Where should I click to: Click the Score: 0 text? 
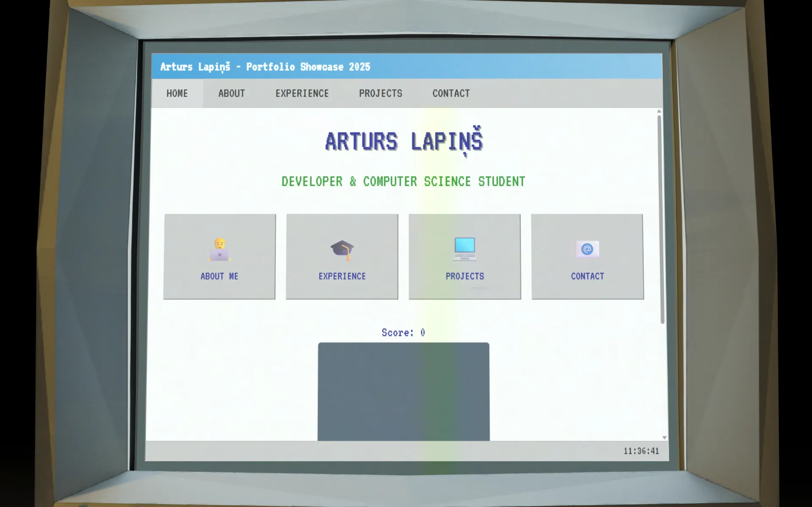coord(403,333)
